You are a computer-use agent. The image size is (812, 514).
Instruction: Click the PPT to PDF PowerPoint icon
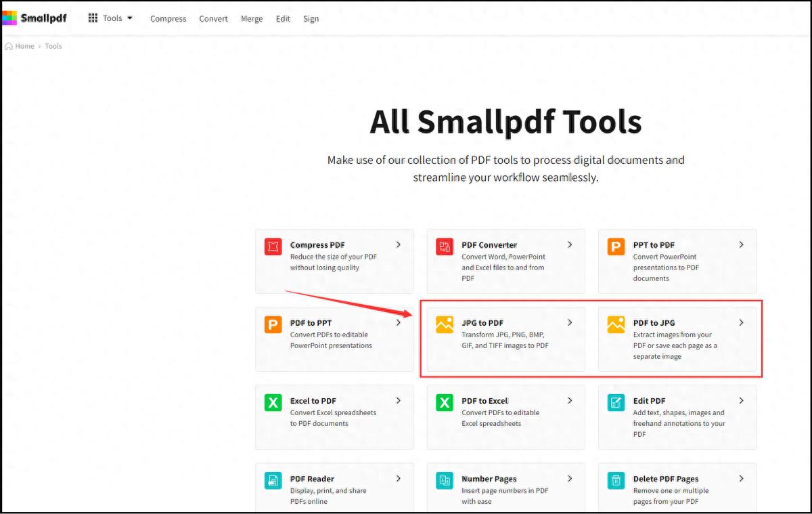(x=616, y=247)
